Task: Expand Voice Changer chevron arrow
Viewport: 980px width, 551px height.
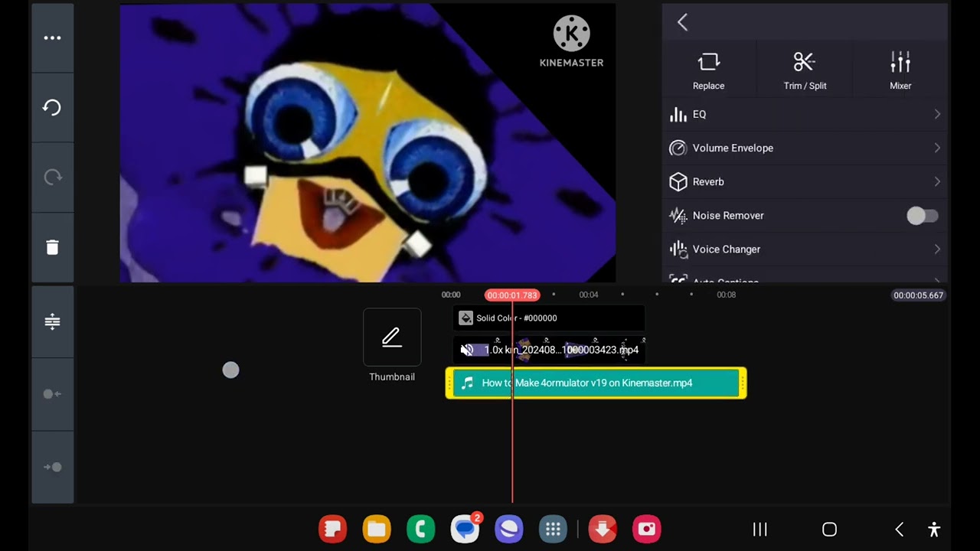Action: 937,249
